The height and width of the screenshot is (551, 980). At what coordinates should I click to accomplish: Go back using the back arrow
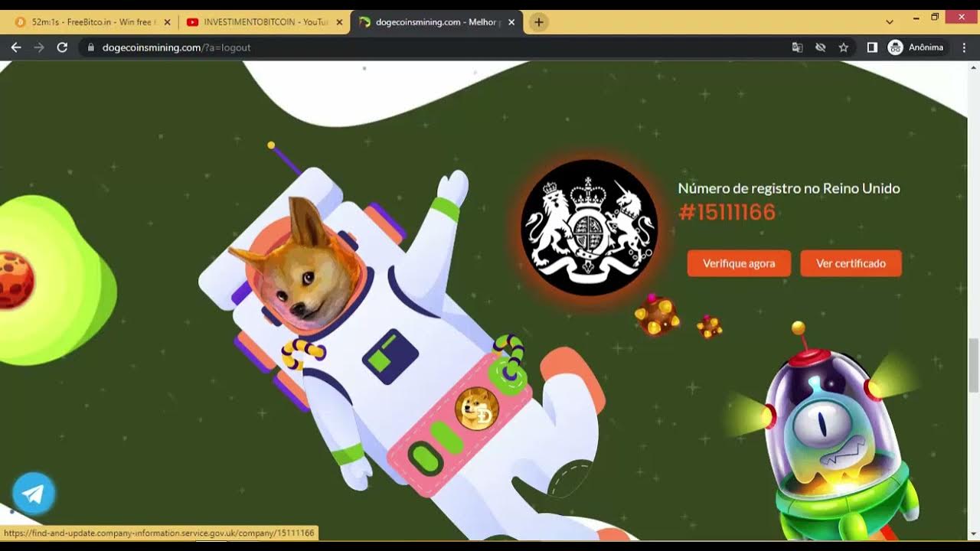[x=16, y=47]
